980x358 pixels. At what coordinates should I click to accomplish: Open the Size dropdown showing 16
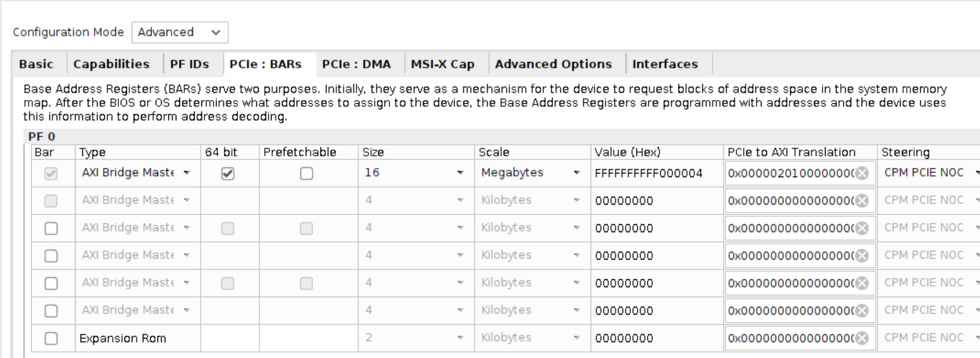click(x=415, y=173)
